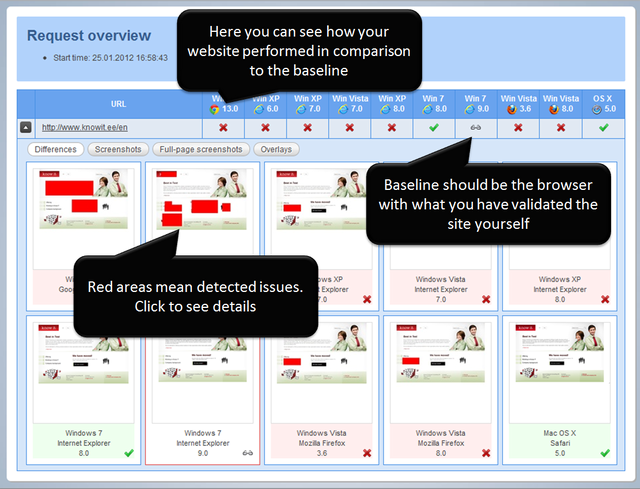This screenshot has height=489, width=640.
Task: Click red X result under Win Vista 3.6 column
Action: pyautogui.click(x=518, y=128)
